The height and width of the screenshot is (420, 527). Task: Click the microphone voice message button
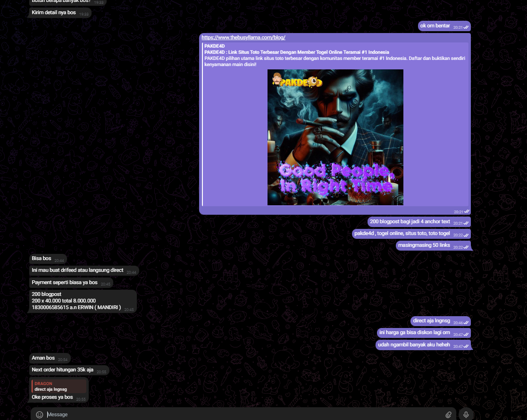[x=466, y=414]
